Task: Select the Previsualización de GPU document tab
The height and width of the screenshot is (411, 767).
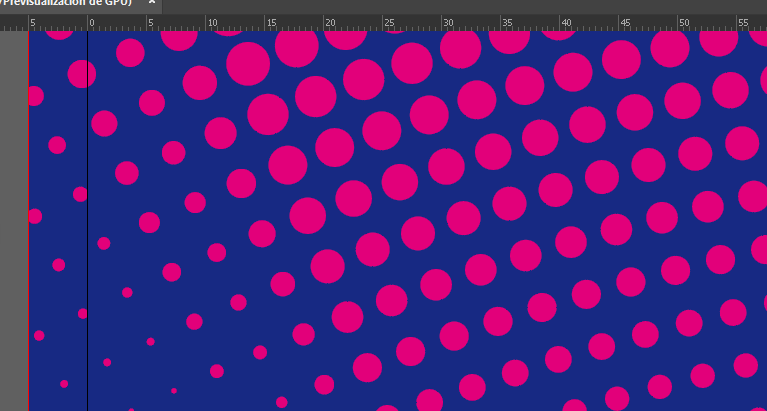Action: point(68,4)
